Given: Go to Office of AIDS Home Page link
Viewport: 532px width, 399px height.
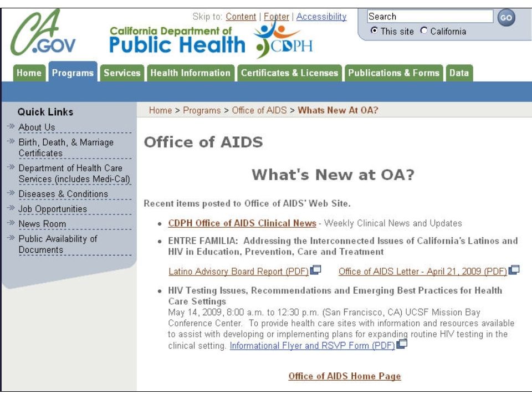Looking at the screenshot, I should [345, 376].
